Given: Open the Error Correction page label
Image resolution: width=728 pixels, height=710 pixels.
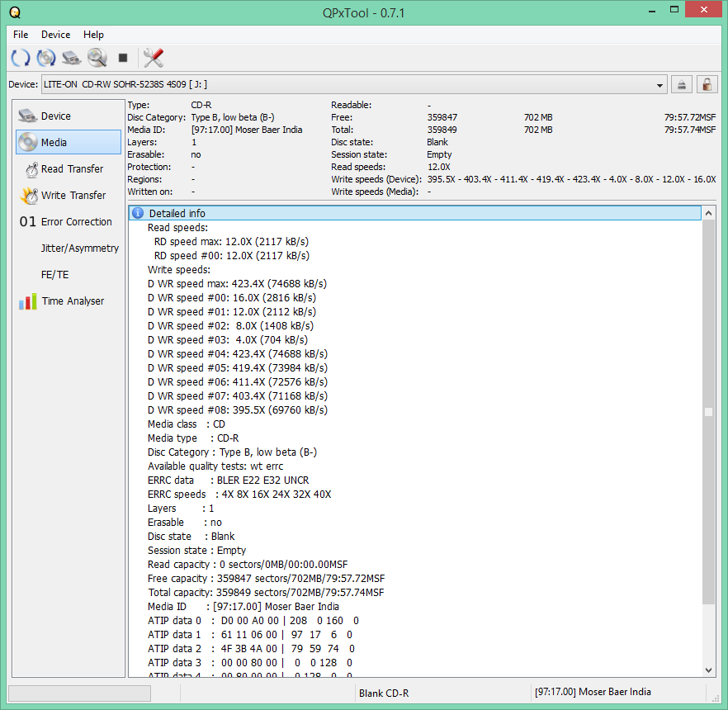Looking at the screenshot, I should (x=77, y=222).
